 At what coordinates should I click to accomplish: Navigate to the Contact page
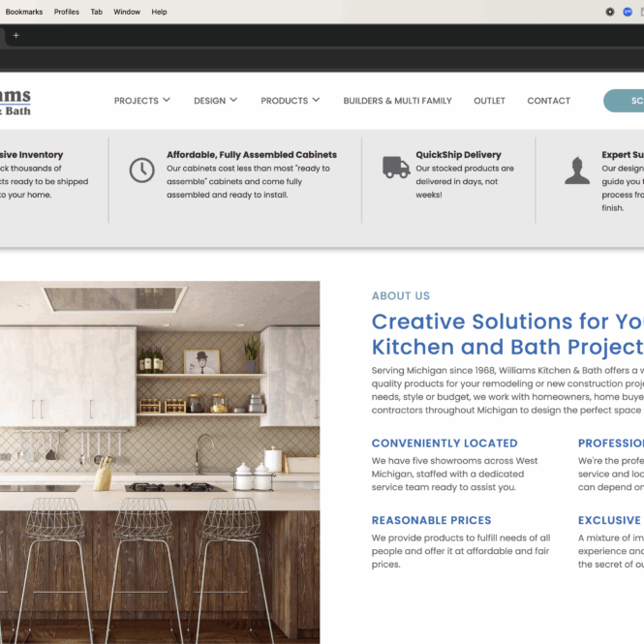(x=548, y=101)
